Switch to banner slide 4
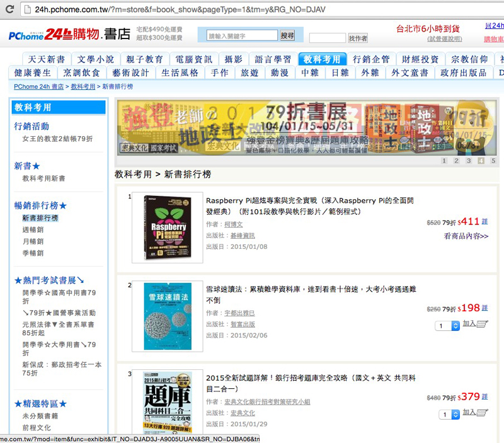This screenshot has height=443, width=504. 481,161
